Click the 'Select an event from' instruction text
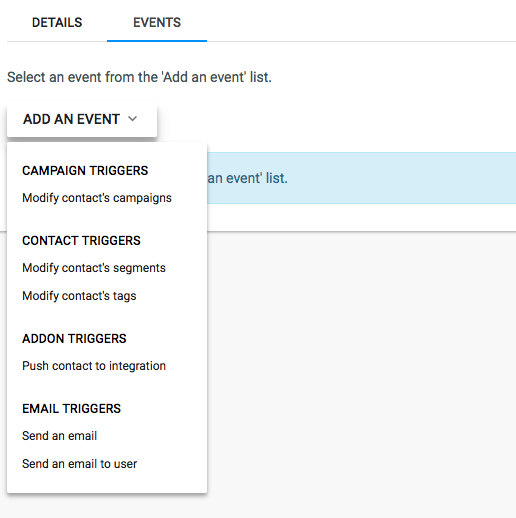The width and height of the screenshot is (516, 518). point(139,77)
